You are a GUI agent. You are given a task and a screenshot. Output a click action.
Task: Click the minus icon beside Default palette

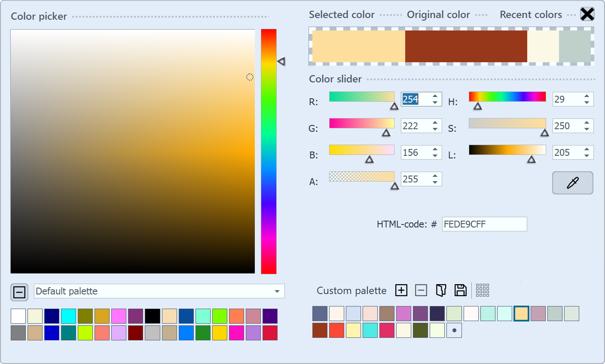[x=19, y=292]
